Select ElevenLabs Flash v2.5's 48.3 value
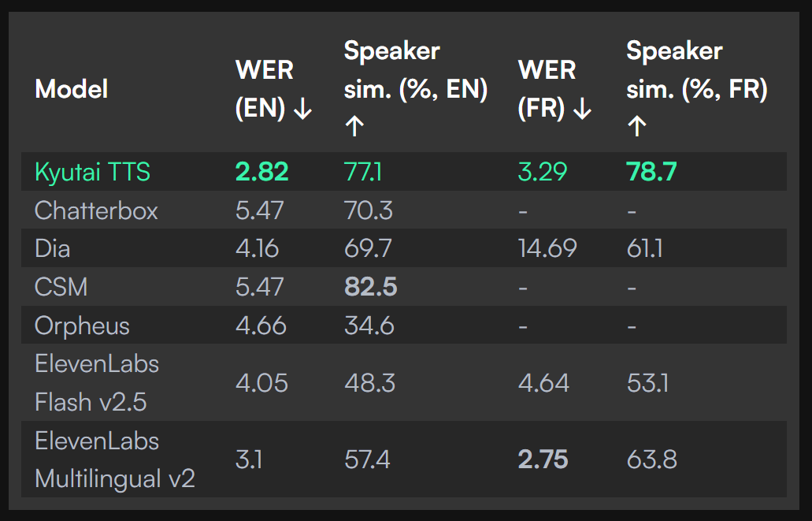 tap(369, 383)
